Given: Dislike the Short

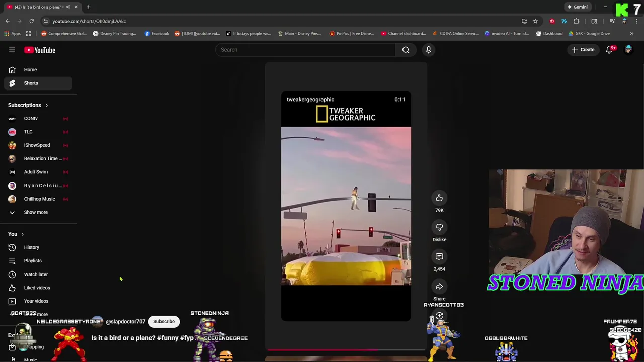Looking at the screenshot, I should tap(439, 227).
